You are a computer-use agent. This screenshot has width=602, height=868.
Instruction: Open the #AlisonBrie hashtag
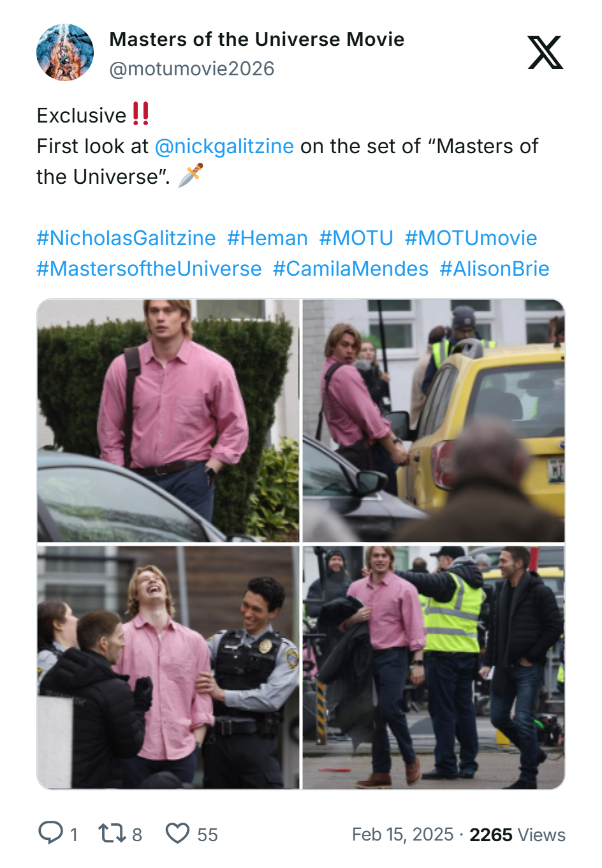coord(494,269)
